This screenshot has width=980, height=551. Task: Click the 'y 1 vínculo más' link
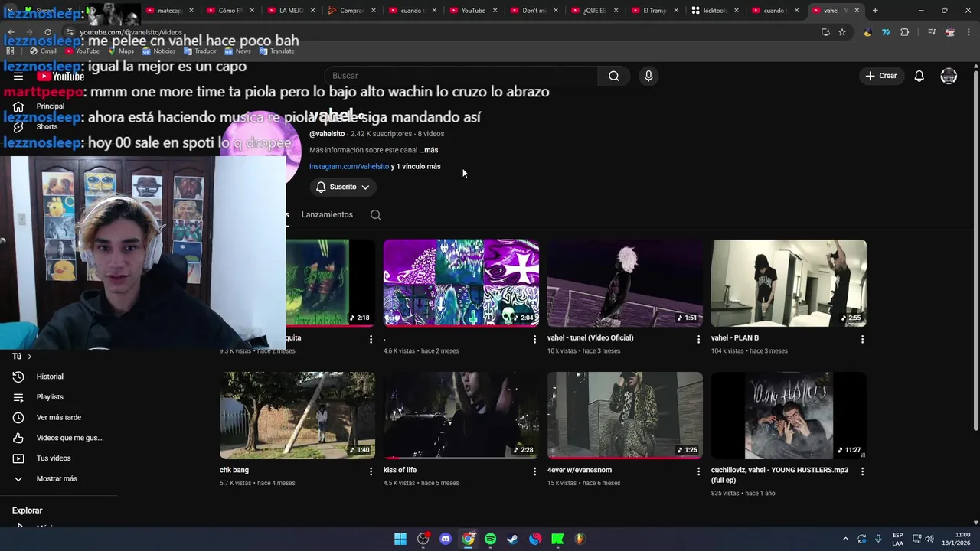pyautogui.click(x=416, y=166)
